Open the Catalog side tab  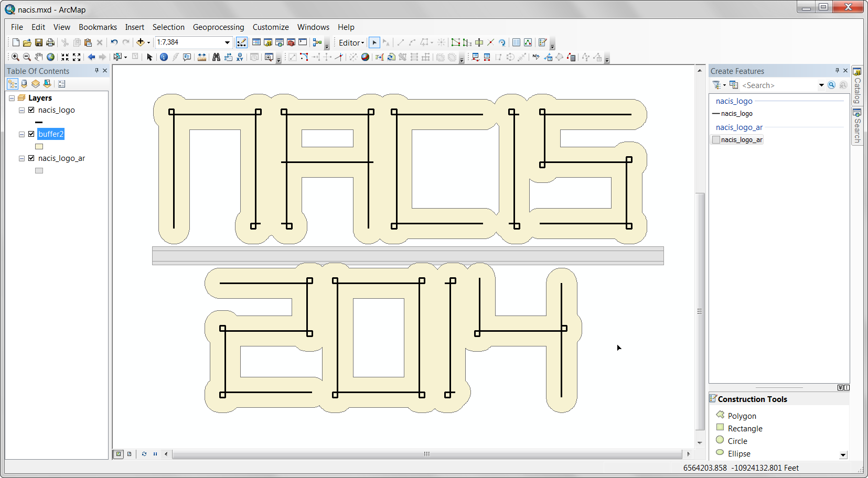[857, 85]
